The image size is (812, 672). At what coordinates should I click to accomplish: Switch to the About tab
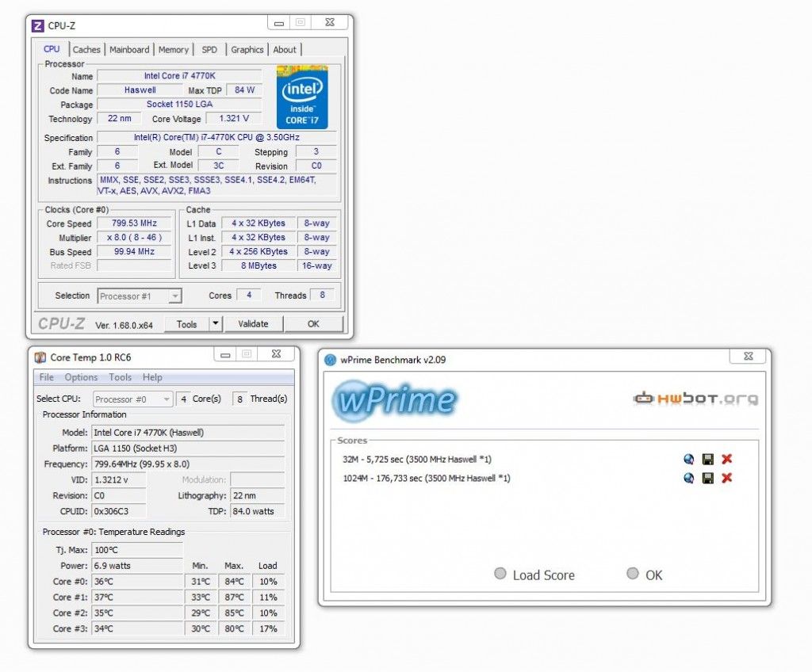pyautogui.click(x=285, y=50)
